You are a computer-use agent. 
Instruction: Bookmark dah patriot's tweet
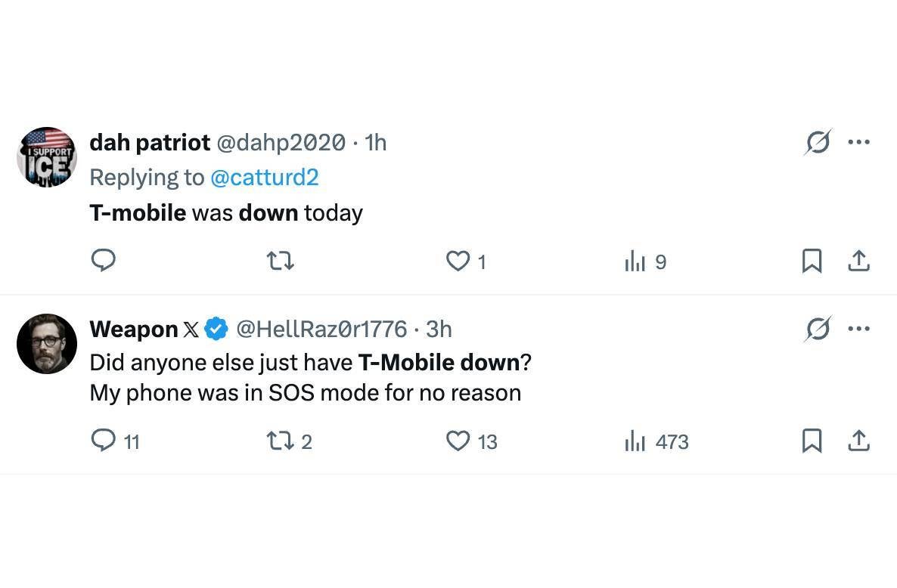(812, 261)
